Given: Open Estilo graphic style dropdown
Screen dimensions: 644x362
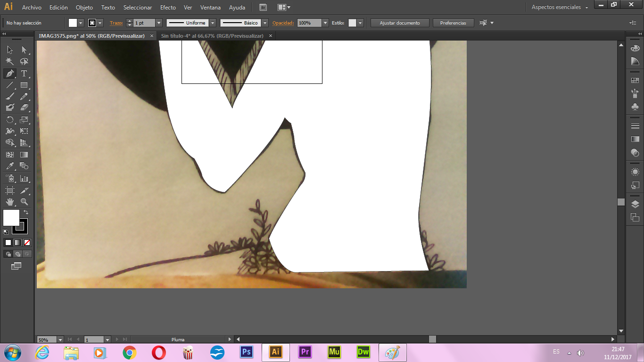Looking at the screenshot, I should pos(360,23).
